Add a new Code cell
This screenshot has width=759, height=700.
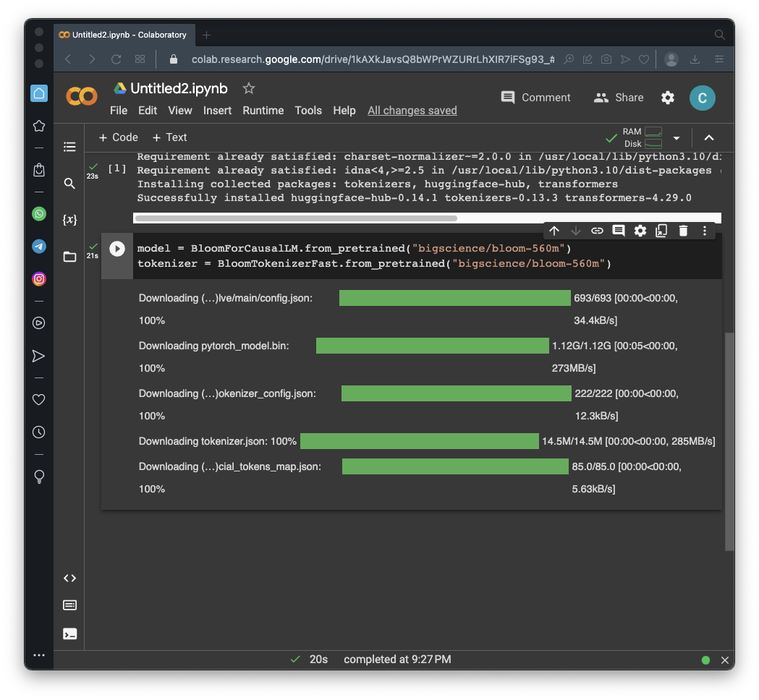[118, 137]
